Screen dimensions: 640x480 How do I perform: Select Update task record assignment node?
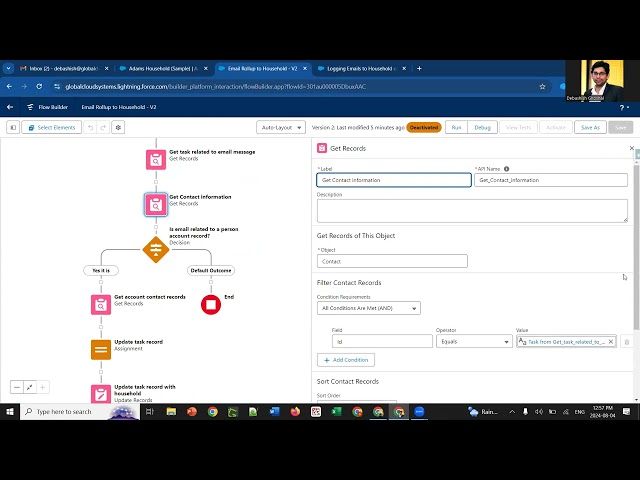pyautogui.click(x=101, y=349)
